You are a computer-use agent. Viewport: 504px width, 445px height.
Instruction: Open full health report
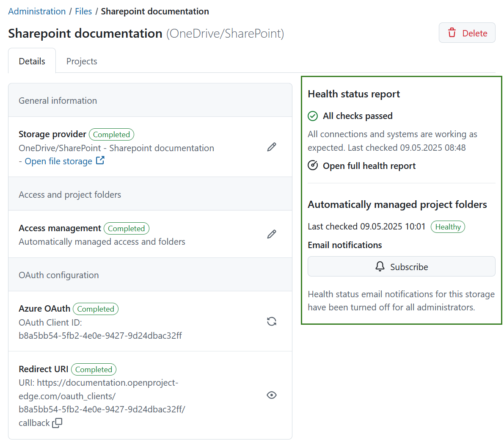(x=369, y=166)
